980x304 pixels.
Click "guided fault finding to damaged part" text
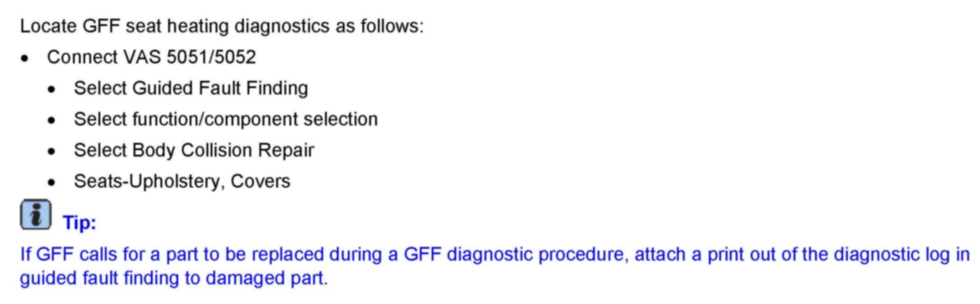(174, 278)
